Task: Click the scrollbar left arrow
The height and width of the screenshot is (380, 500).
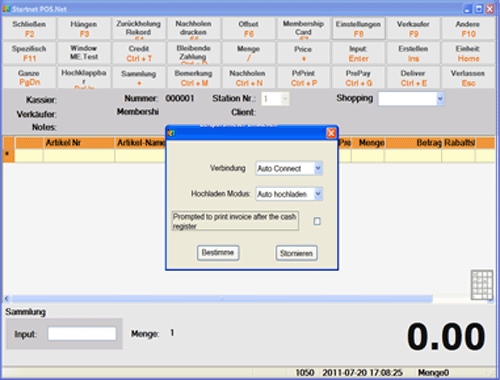Action: coord(7,299)
